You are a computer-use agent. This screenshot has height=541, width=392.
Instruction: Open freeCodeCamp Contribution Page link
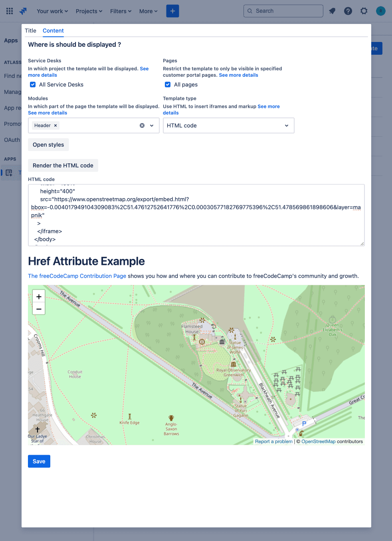click(x=77, y=276)
